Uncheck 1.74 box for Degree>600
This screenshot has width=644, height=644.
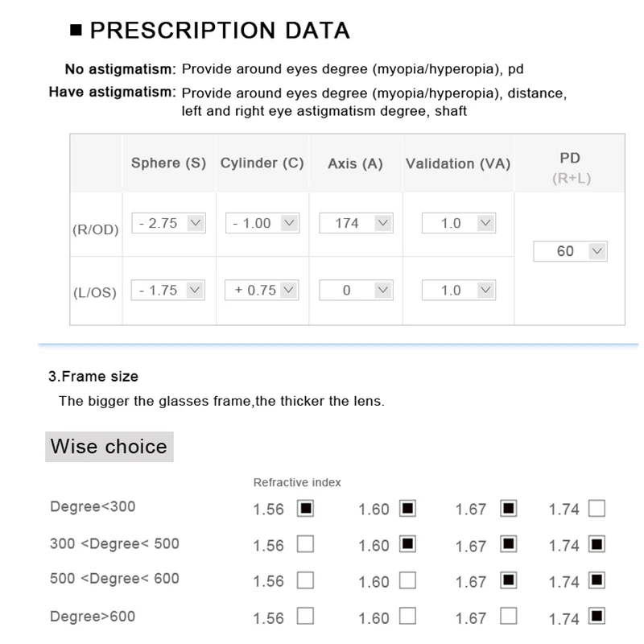(x=597, y=617)
